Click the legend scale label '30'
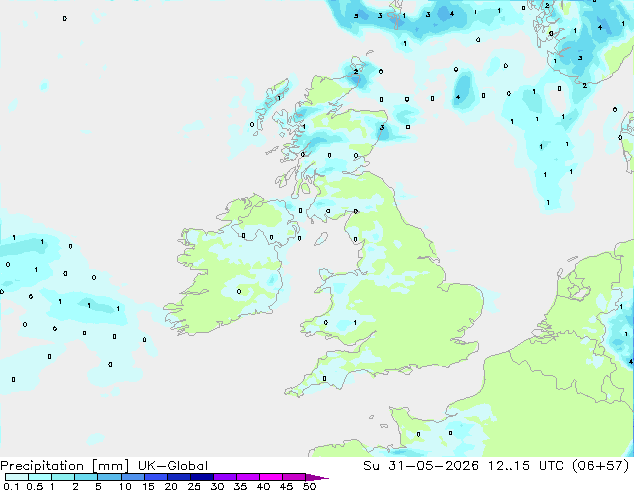This screenshot has width=634, height=490. [217, 486]
